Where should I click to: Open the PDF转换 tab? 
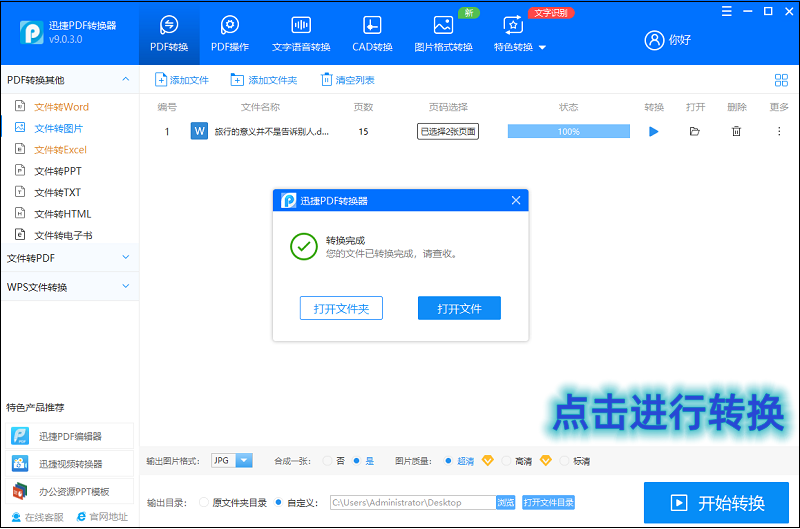169,34
